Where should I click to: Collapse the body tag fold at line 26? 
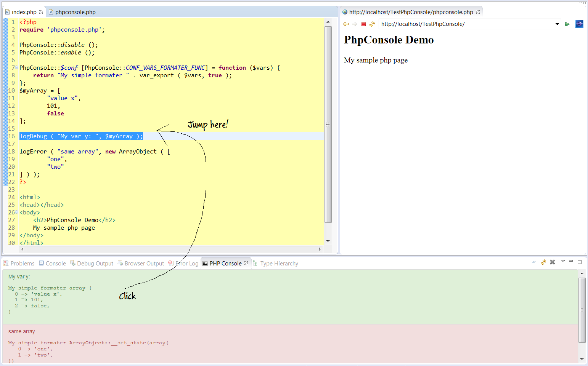pyautogui.click(x=16, y=212)
